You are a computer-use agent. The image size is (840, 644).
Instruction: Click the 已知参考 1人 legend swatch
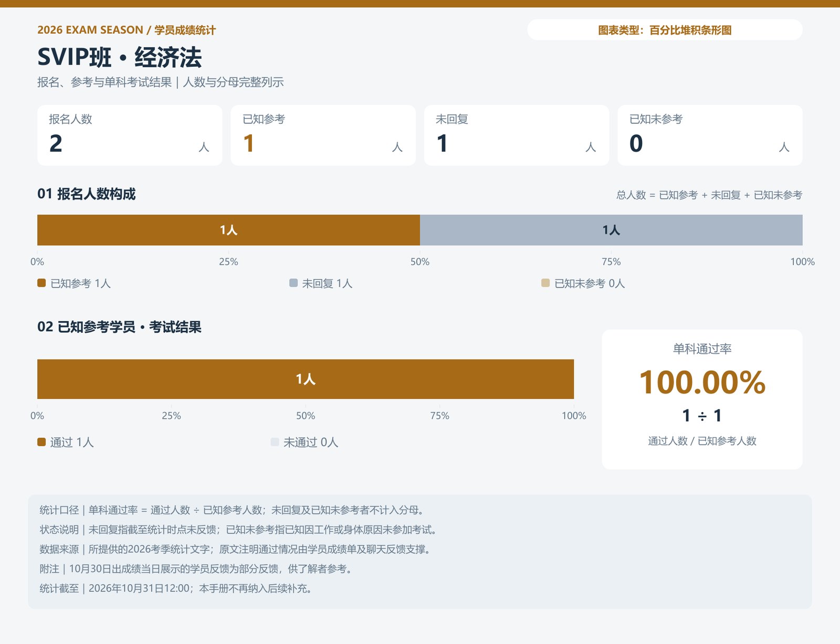pos(41,283)
